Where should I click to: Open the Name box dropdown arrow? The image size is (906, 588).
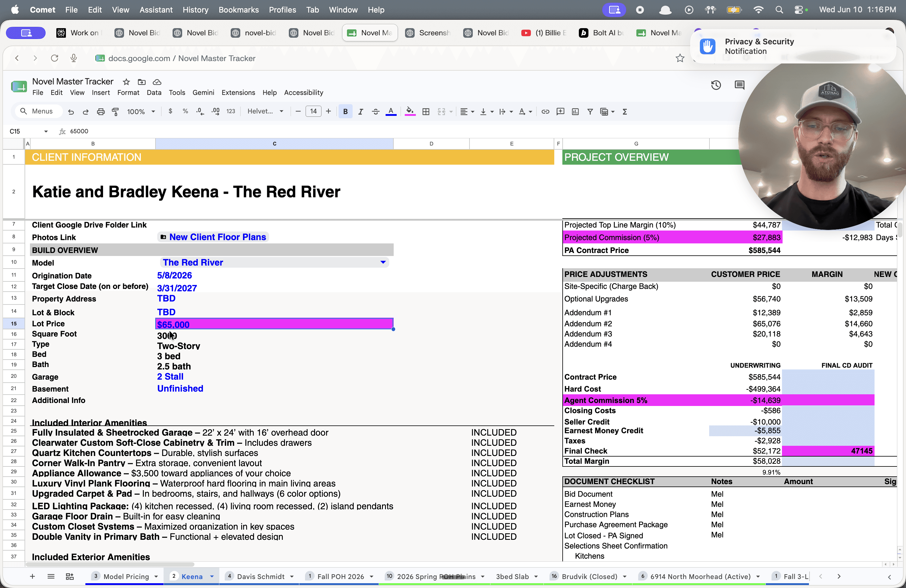pyautogui.click(x=46, y=131)
